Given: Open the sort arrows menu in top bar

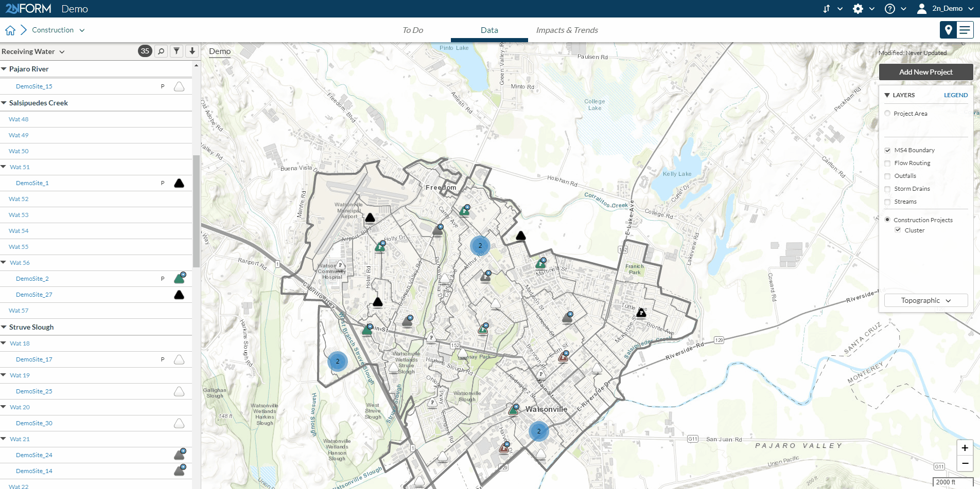Looking at the screenshot, I should point(827,9).
